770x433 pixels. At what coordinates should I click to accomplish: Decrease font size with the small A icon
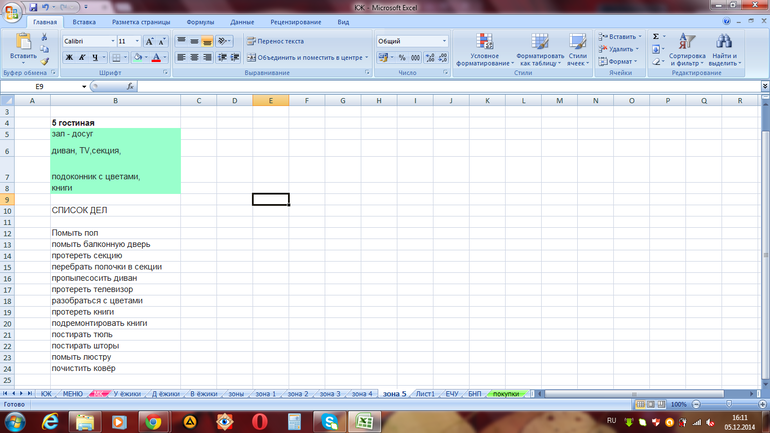(x=162, y=41)
